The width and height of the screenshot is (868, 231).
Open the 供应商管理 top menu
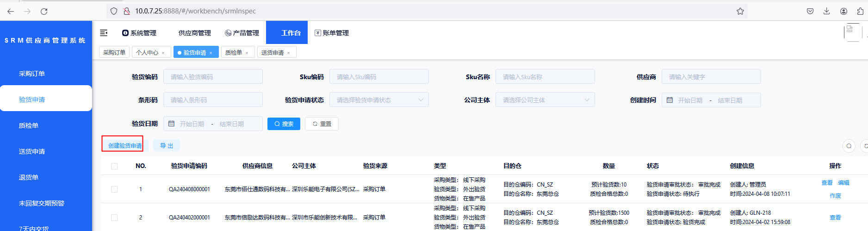194,33
